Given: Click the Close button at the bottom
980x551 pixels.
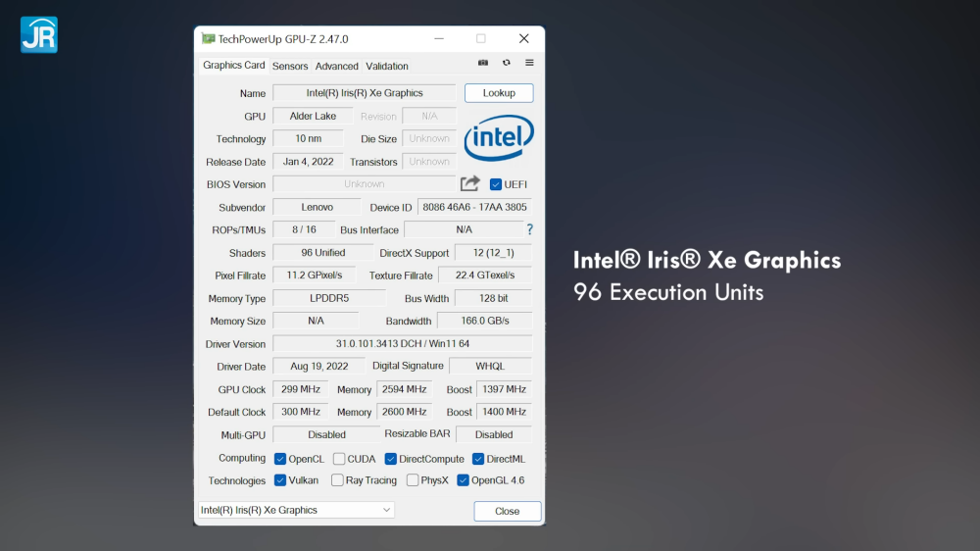Looking at the screenshot, I should pos(507,511).
